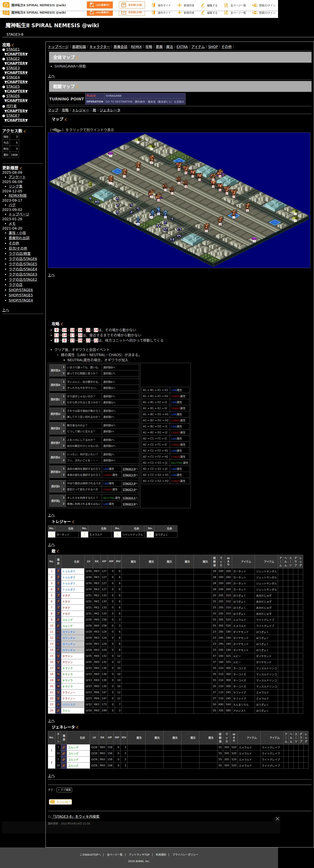
Task: Click edit pencil beside sidebar 攻略 heading
Action: click(x=13, y=45)
